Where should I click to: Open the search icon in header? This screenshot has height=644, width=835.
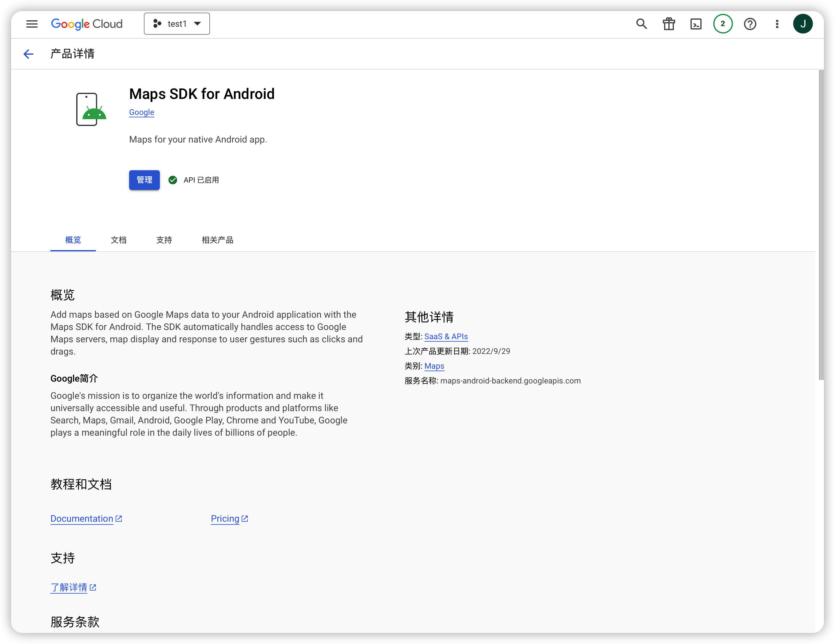[642, 24]
